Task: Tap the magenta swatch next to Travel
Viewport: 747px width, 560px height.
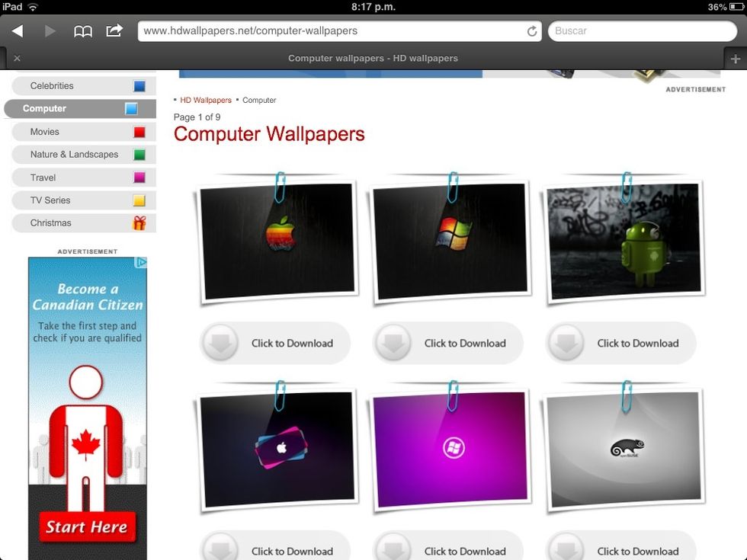Action: tap(139, 177)
